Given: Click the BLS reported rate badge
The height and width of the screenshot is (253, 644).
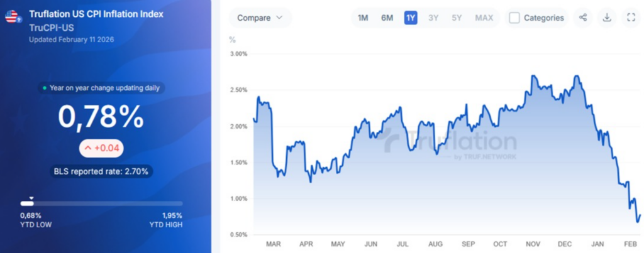Looking at the screenshot, I should pos(101,171).
